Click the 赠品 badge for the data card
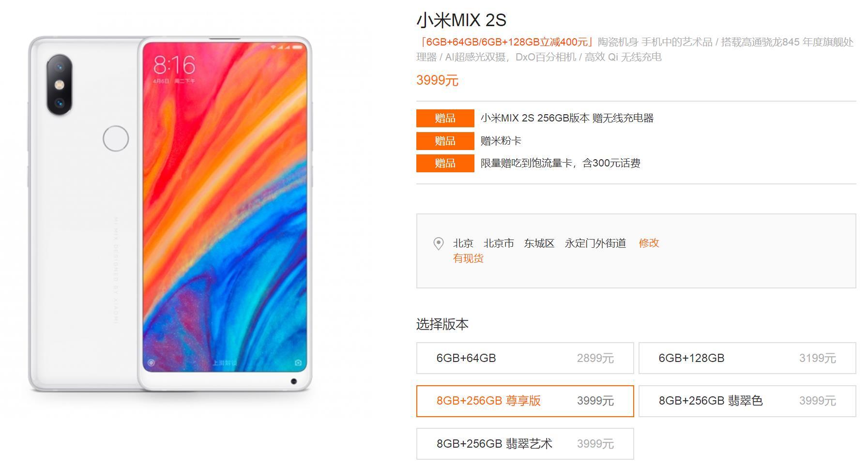This screenshot has height=467, width=868. tap(445, 163)
